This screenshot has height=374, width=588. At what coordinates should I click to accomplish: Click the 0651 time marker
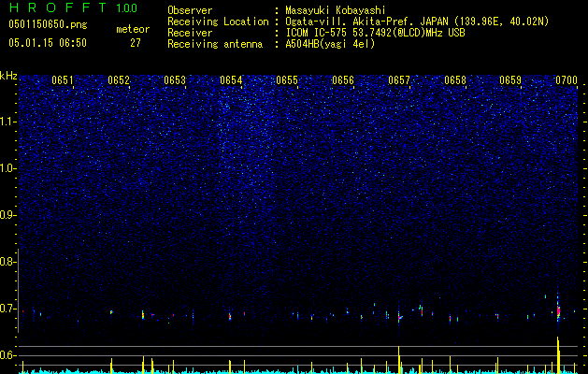coord(63,80)
